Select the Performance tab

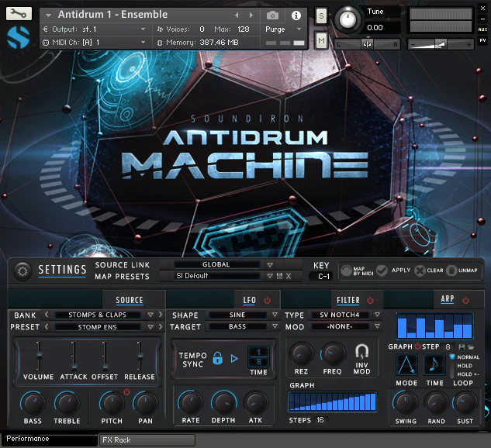(x=48, y=439)
